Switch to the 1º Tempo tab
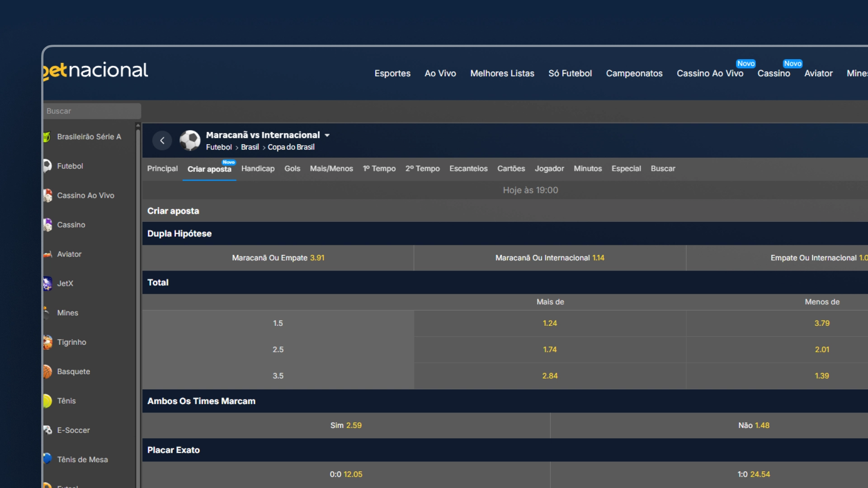This screenshot has height=488, width=868. coord(379,169)
